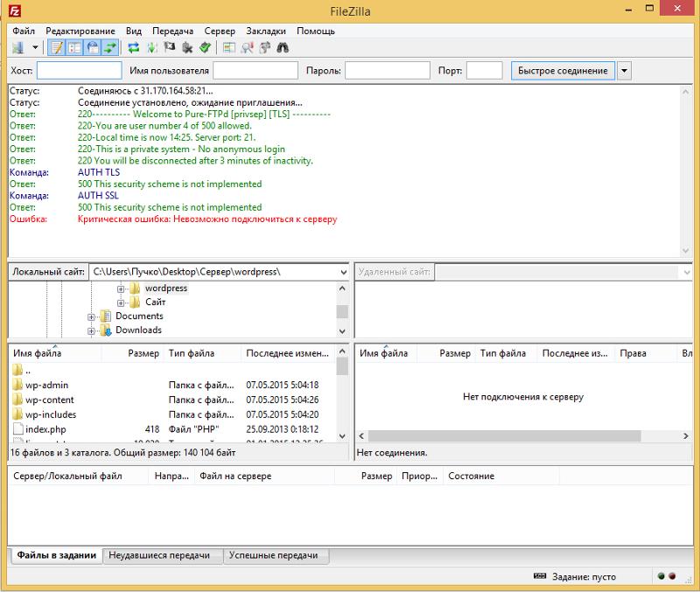This screenshot has height=592, width=700.
Task: Refresh file and folder lists
Action: coord(134,47)
